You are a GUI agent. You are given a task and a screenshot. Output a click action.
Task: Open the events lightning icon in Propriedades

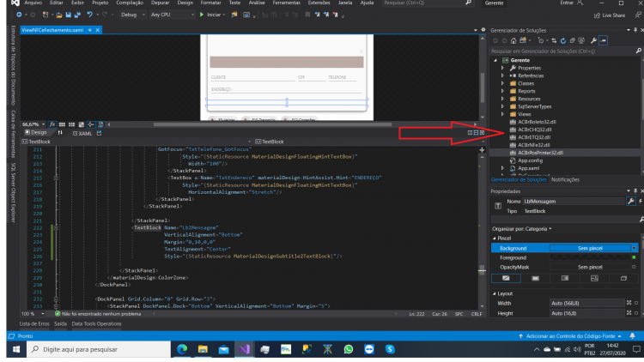(641, 201)
